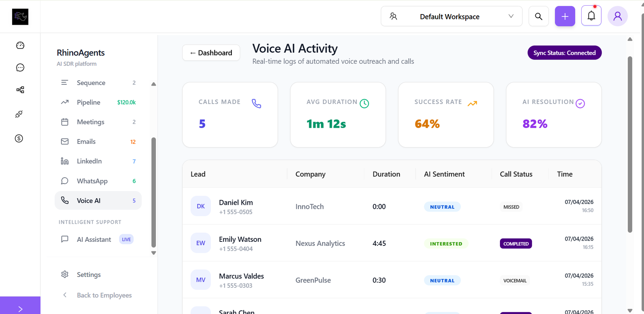Viewport: 644px width, 314px height.
Task: Click the VOICEMAIL call status badge
Action: (x=515, y=281)
